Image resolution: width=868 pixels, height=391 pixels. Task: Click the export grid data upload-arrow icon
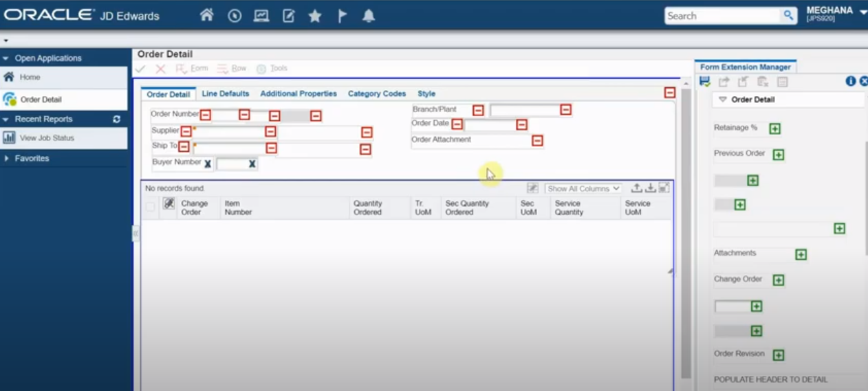(637, 188)
